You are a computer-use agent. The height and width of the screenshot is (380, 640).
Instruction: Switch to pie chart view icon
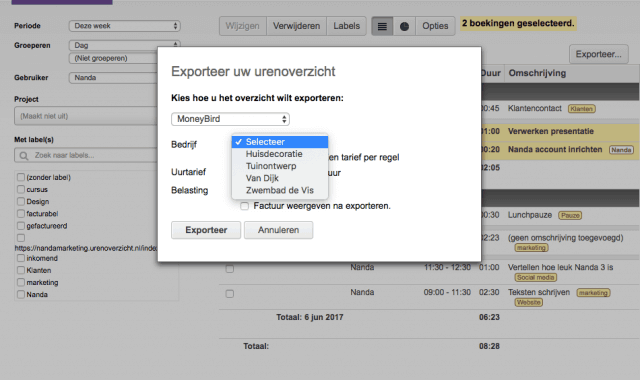click(x=404, y=26)
